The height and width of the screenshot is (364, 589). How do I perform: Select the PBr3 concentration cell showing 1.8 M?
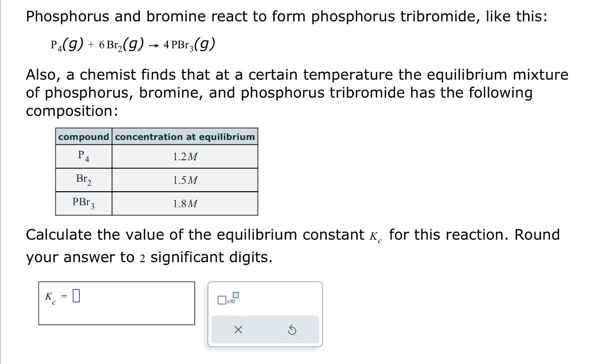(184, 203)
